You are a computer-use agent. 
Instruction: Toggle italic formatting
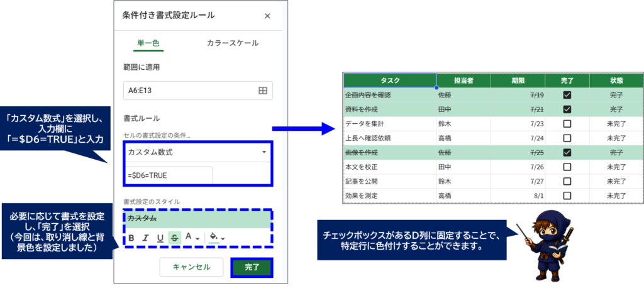[x=145, y=238]
